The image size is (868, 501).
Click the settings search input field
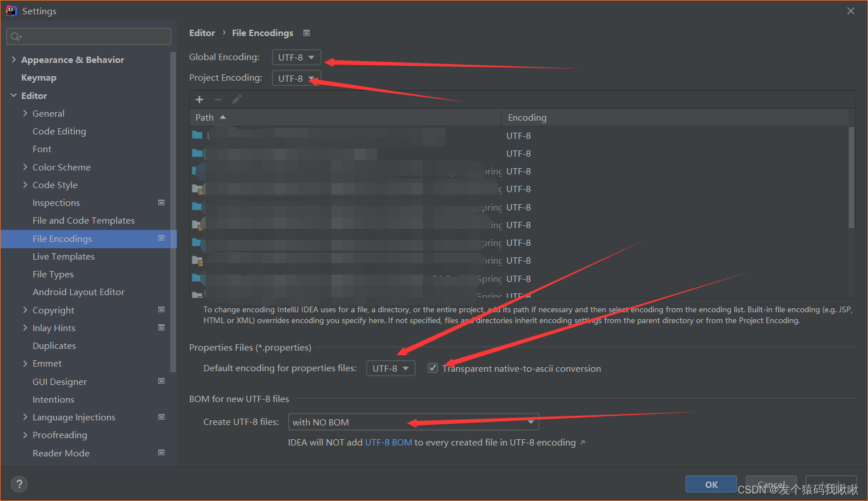(x=89, y=37)
